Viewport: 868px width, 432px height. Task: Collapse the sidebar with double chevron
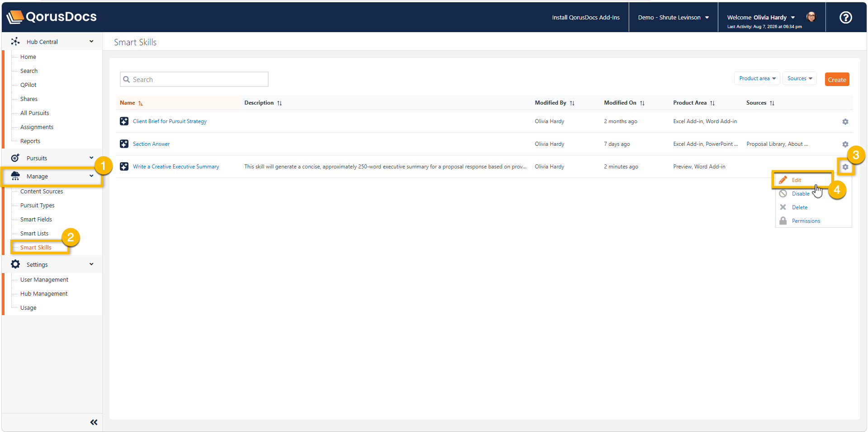(94, 422)
